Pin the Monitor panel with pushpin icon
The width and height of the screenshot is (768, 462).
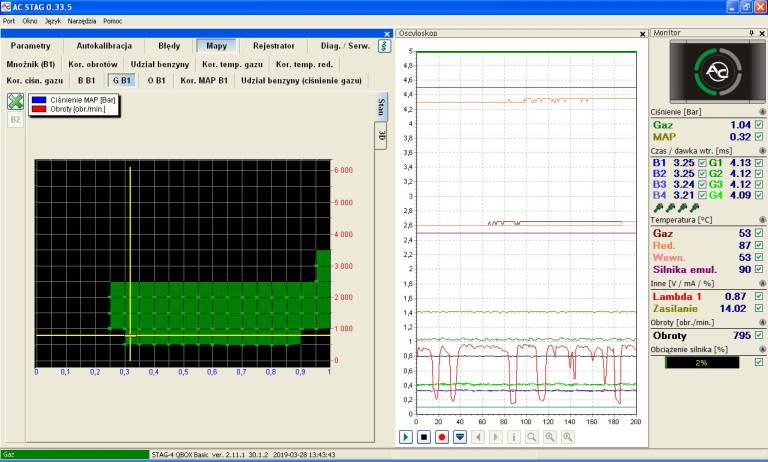click(x=752, y=33)
